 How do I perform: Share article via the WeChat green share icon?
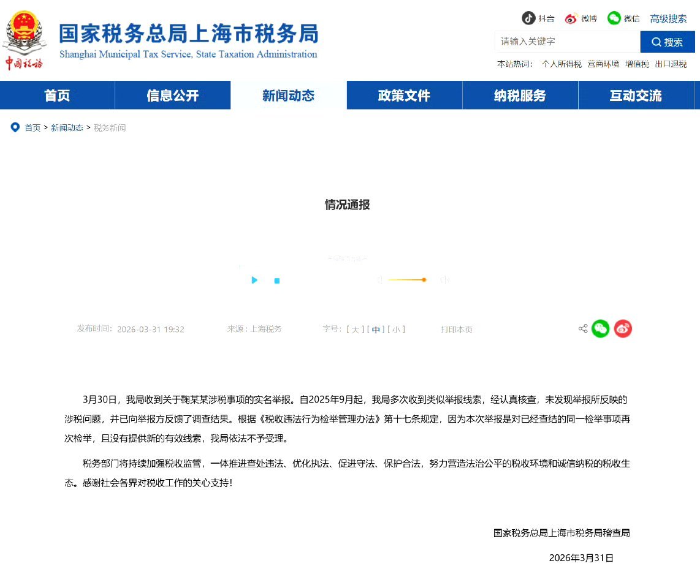[x=601, y=328]
